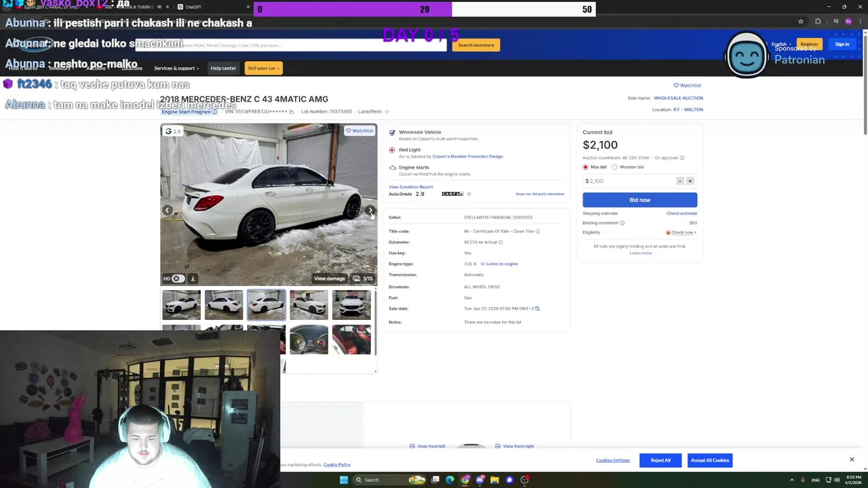The height and width of the screenshot is (488, 868).
Task: Show the next vehicle photo
Action: [x=370, y=210]
